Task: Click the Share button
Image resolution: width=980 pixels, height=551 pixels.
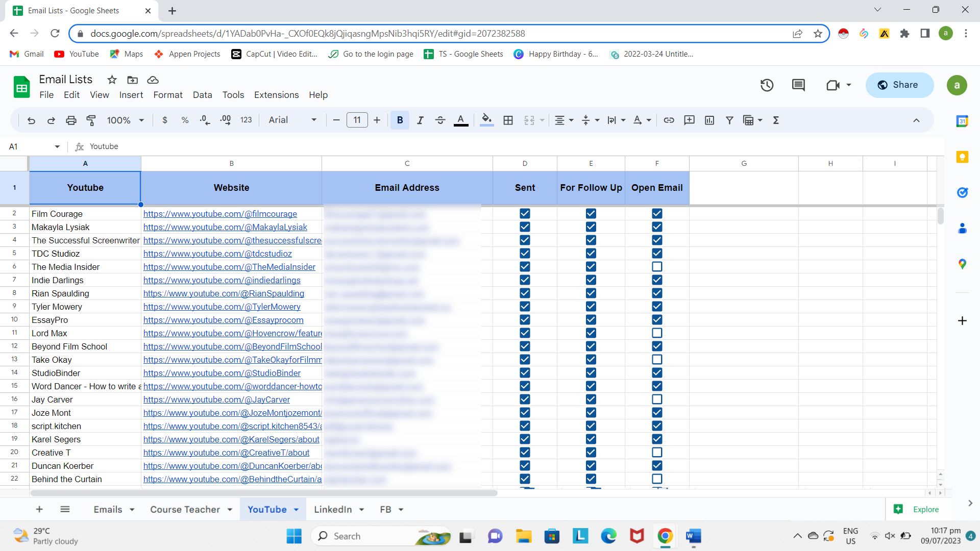Action: pos(899,85)
